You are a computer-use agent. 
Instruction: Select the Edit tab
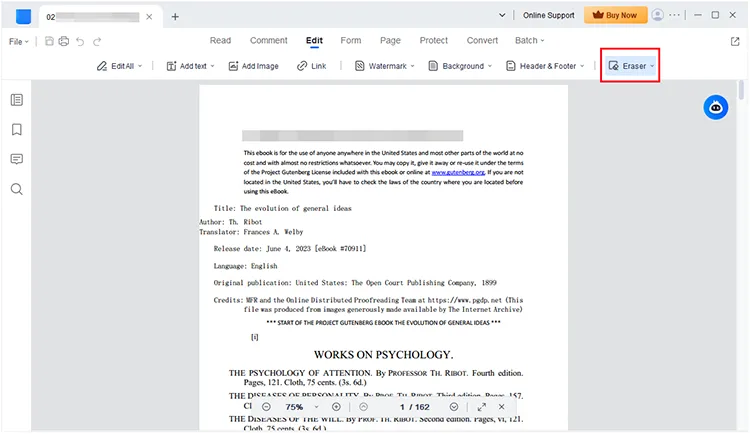click(314, 41)
